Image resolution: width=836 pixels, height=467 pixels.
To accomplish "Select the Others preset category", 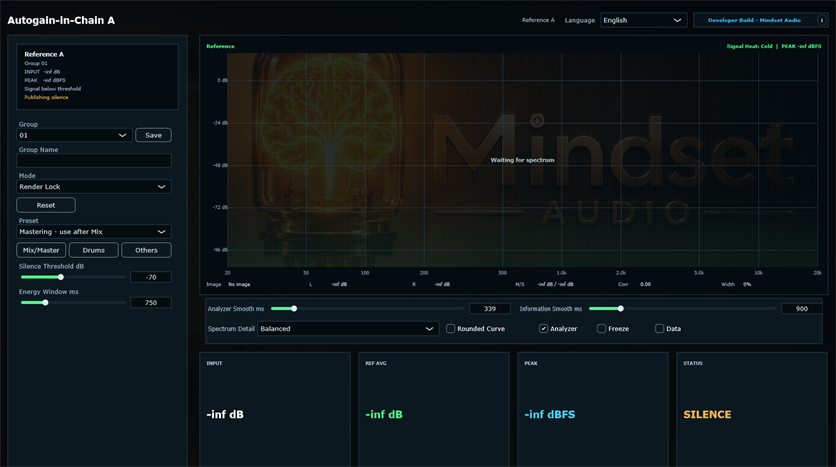I will click(x=146, y=250).
